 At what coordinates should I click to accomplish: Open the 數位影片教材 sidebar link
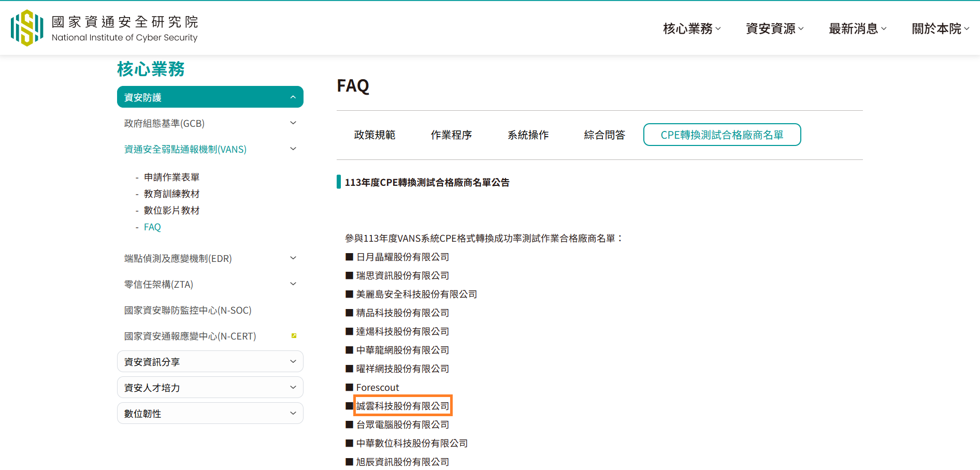click(171, 210)
